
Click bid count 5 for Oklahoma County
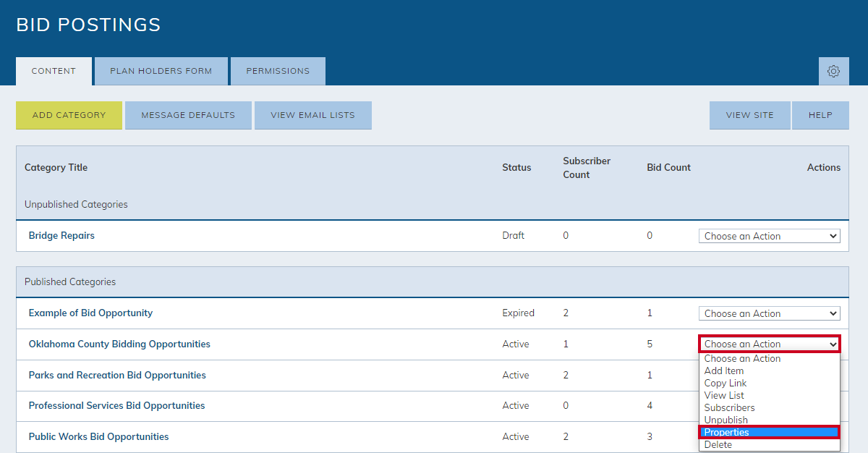click(x=650, y=344)
